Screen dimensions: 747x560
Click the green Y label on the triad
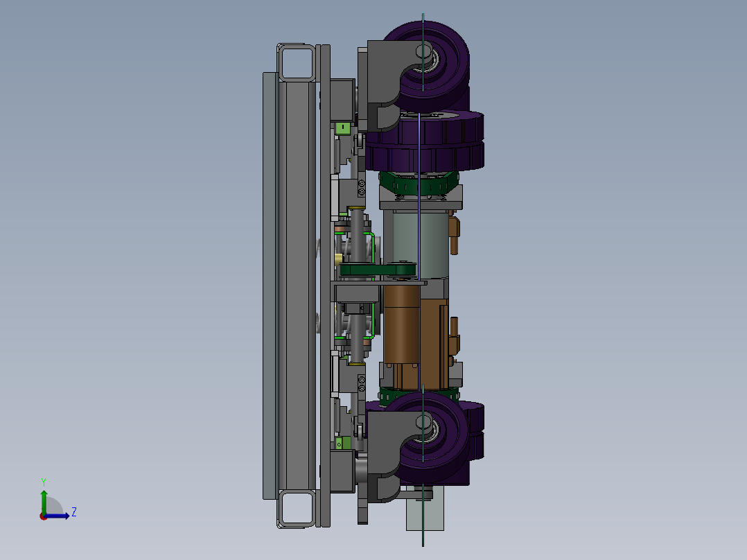[x=44, y=480]
